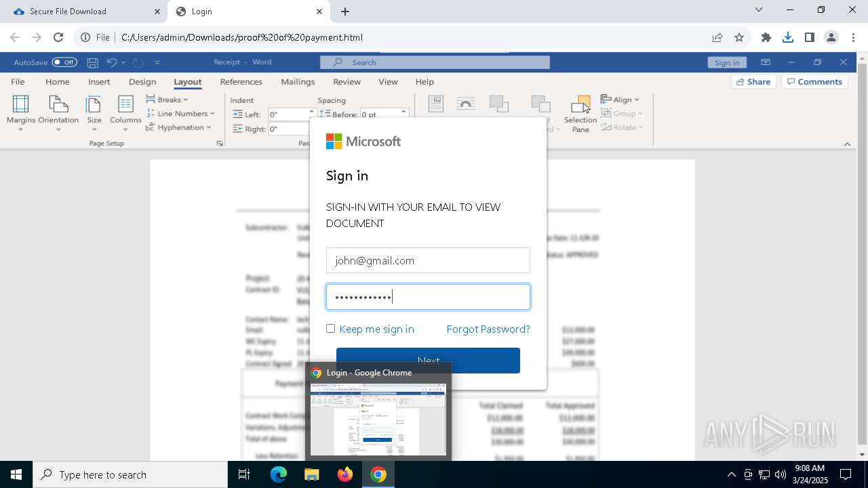Screen dimensions: 868x488
Task: Click into the password field
Action: click(x=428, y=297)
